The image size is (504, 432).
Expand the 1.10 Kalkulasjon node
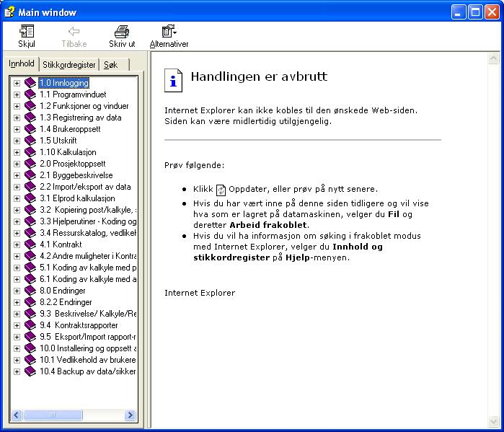pos(17,152)
